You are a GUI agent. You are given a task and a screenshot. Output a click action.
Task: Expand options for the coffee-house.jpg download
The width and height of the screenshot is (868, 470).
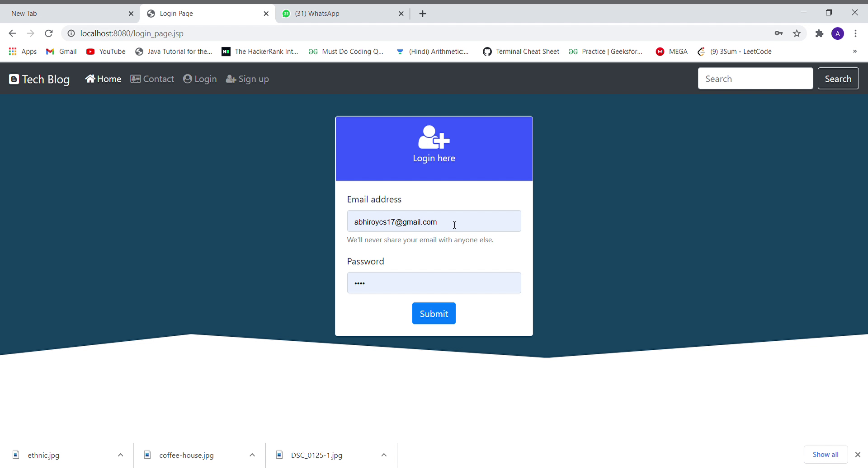point(252,455)
